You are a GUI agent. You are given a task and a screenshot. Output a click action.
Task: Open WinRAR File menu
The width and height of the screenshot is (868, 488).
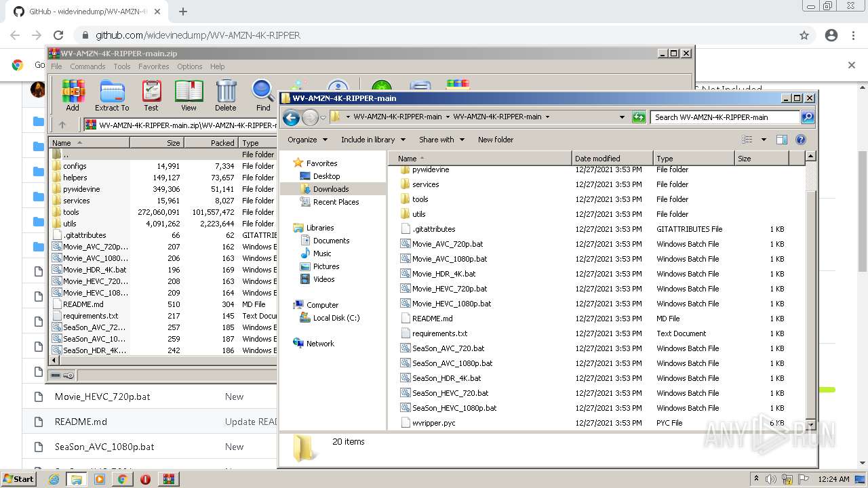click(x=56, y=66)
